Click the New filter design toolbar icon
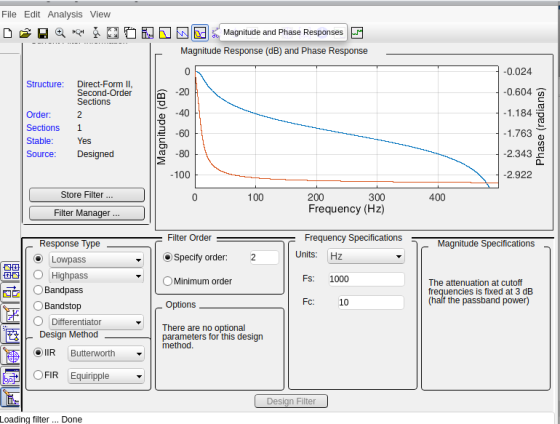560x424 pixels. point(8,33)
